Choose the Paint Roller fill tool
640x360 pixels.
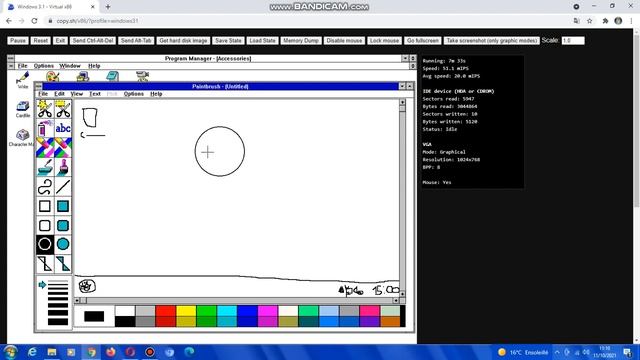tap(45, 167)
